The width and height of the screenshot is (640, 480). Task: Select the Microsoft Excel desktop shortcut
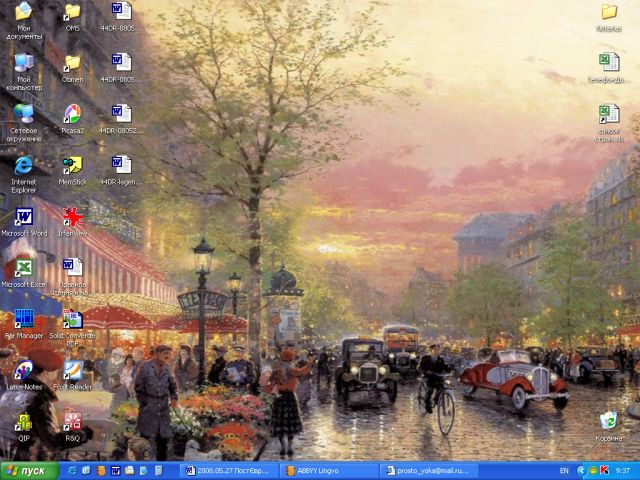point(24,273)
